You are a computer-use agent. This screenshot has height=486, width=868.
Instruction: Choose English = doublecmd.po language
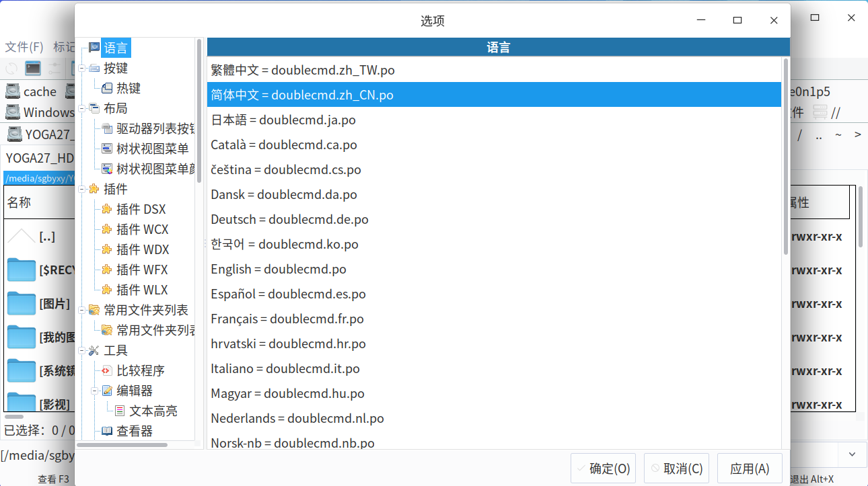pyautogui.click(x=278, y=269)
